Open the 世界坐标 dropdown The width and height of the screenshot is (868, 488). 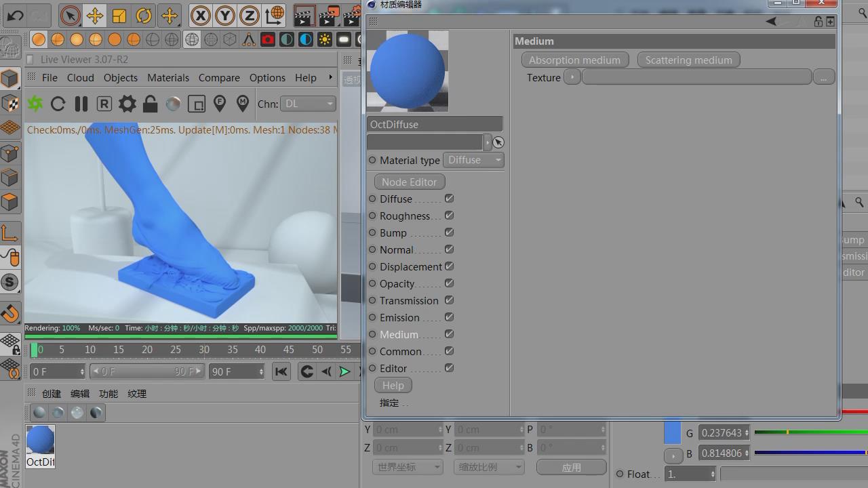pos(408,467)
